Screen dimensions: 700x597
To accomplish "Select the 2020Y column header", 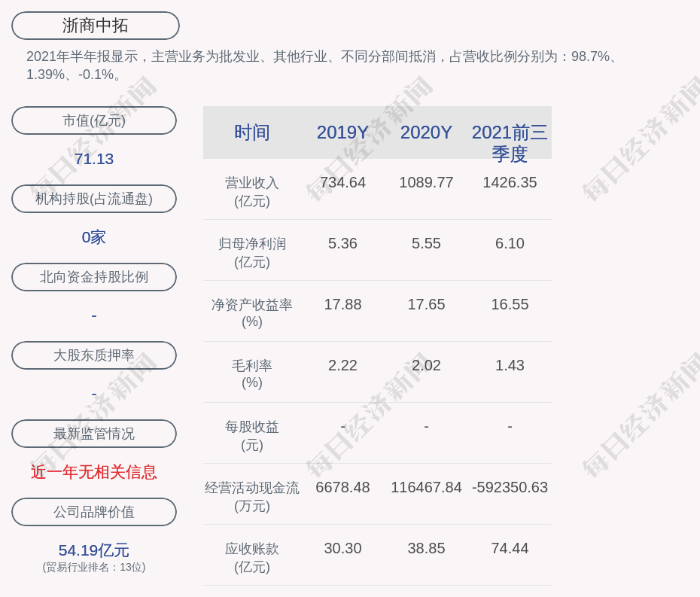I will pos(426,132).
